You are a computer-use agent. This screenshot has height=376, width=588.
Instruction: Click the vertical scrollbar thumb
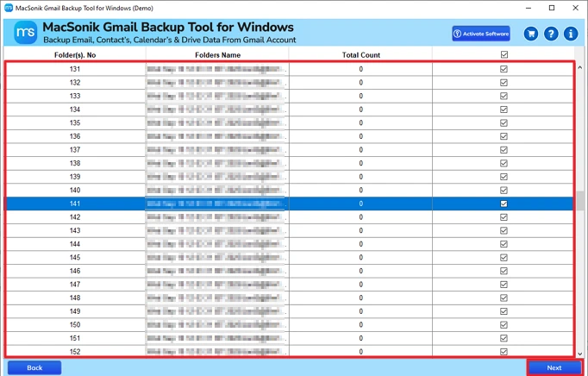pos(581,200)
